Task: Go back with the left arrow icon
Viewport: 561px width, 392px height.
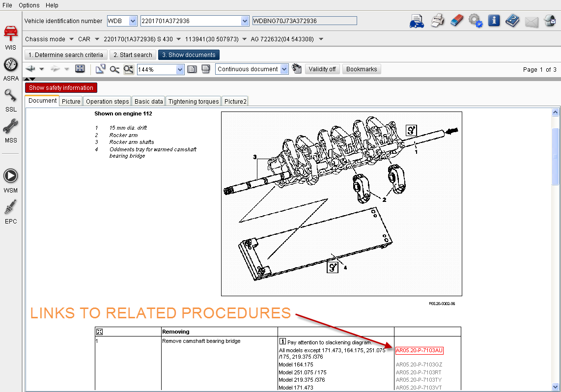Action: [x=30, y=69]
